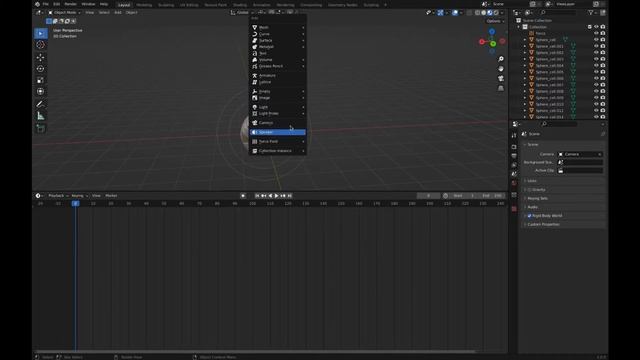Open the timeline Keying popover
Image resolution: width=640 pixels, height=360 pixels.
pyautogui.click(x=80, y=196)
